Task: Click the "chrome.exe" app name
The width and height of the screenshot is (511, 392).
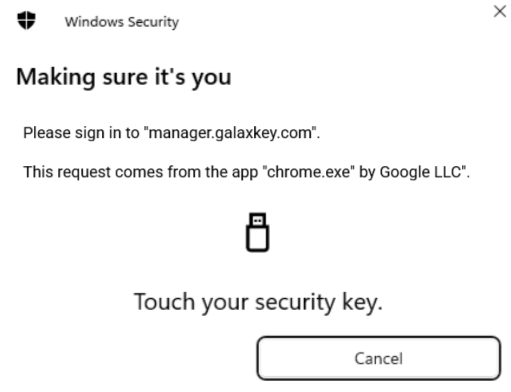Action: (309, 172)
